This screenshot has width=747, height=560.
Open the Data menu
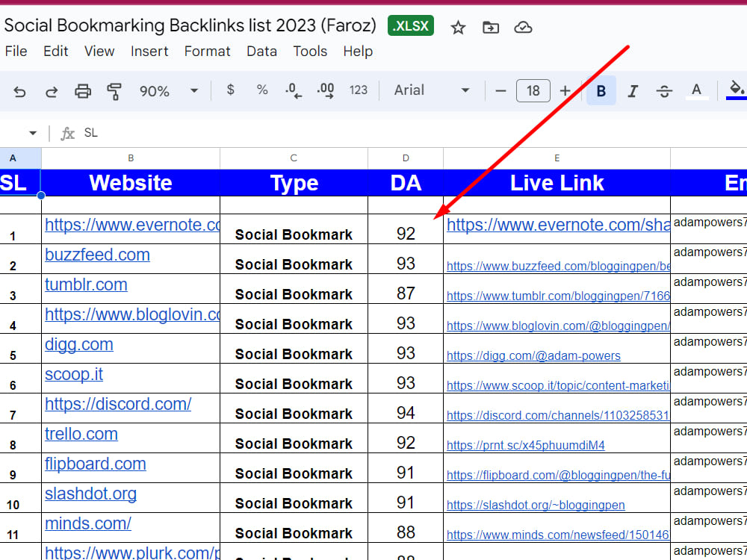(x=261, y=51)
